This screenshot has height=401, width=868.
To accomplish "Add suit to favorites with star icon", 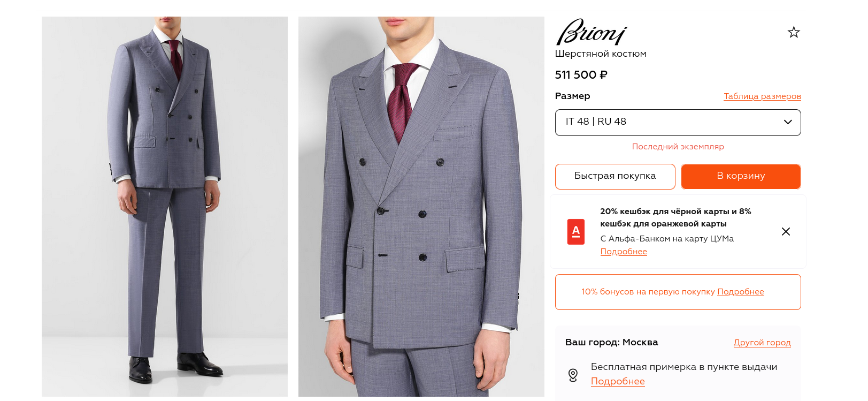I will pos(794,33).
